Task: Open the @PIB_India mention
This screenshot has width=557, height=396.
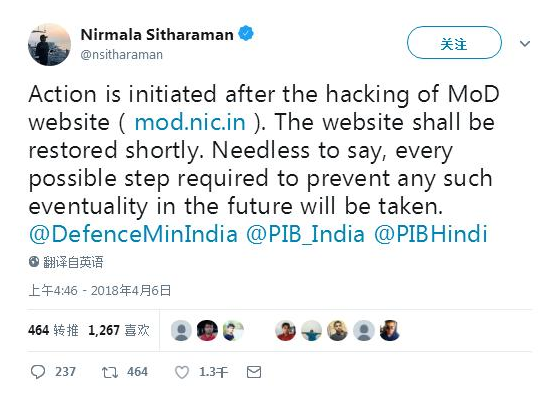Action: tap(305, 234)
